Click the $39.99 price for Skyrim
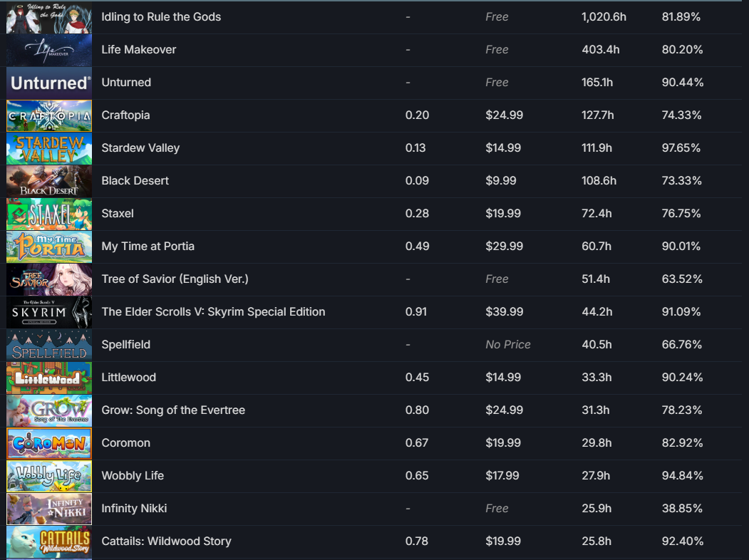This screenshot has width=749, height=560. [x=504, y=312]
